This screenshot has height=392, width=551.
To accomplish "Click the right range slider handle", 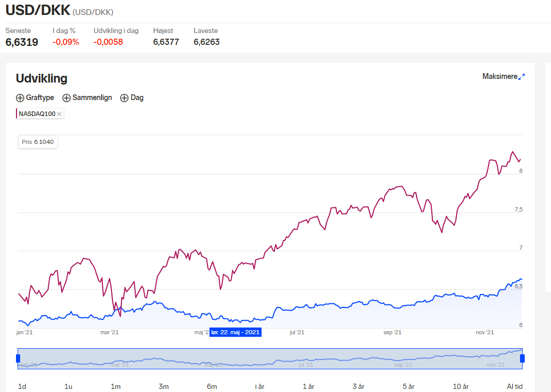I will pyautogui.click(x=522, y=358).
